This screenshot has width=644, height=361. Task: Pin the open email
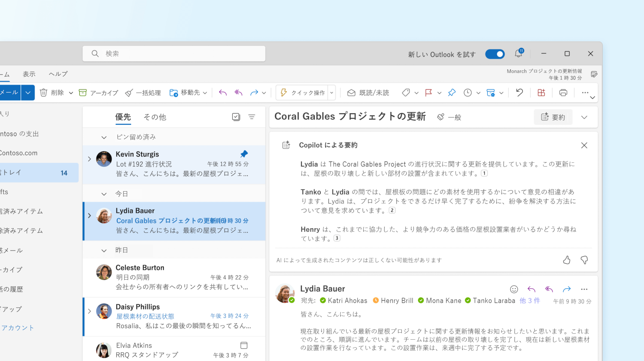click(452, 92)
